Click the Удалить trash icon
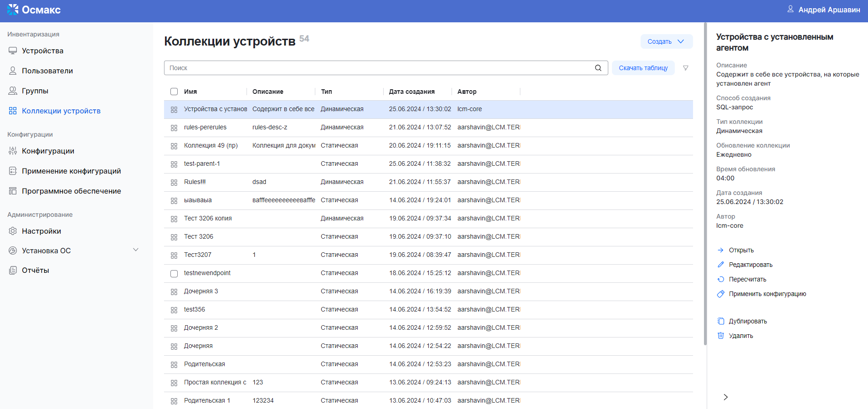 tap(721, 336)
